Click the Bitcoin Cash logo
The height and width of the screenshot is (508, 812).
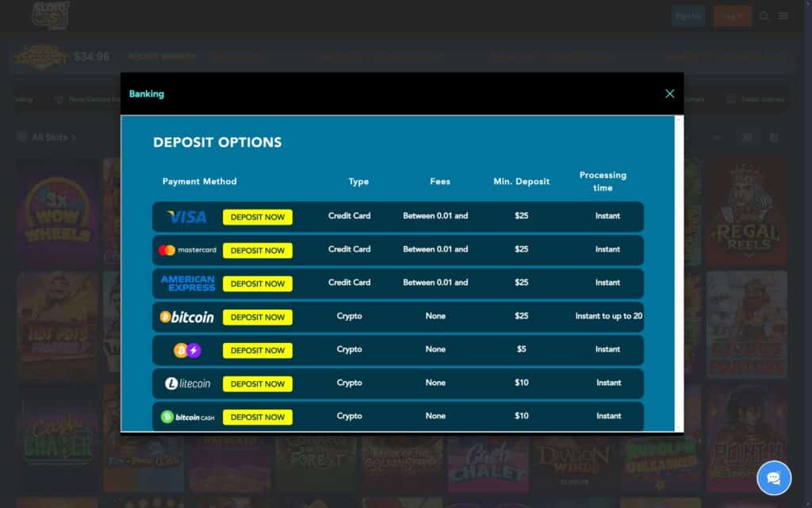tap(187, 417)
